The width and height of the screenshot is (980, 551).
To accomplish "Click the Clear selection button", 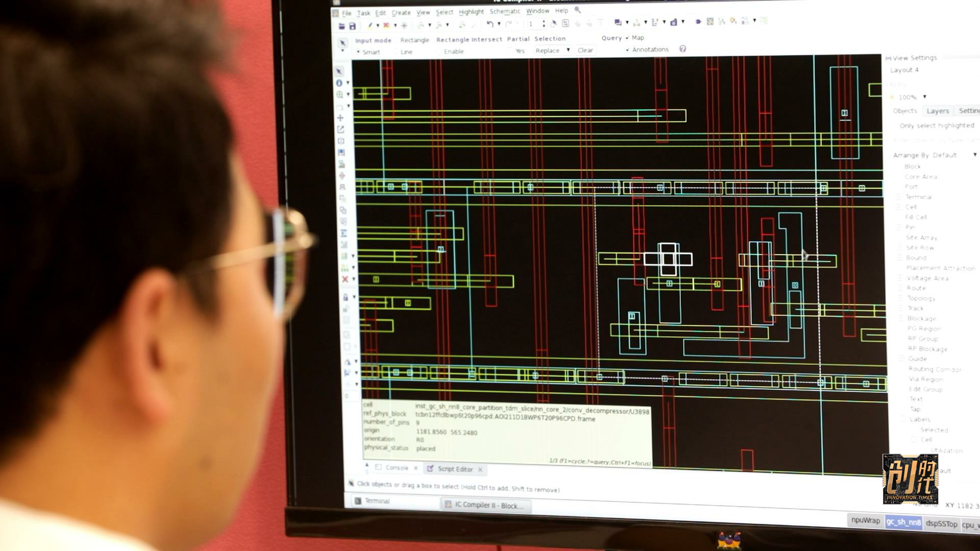I will [585, 50].
